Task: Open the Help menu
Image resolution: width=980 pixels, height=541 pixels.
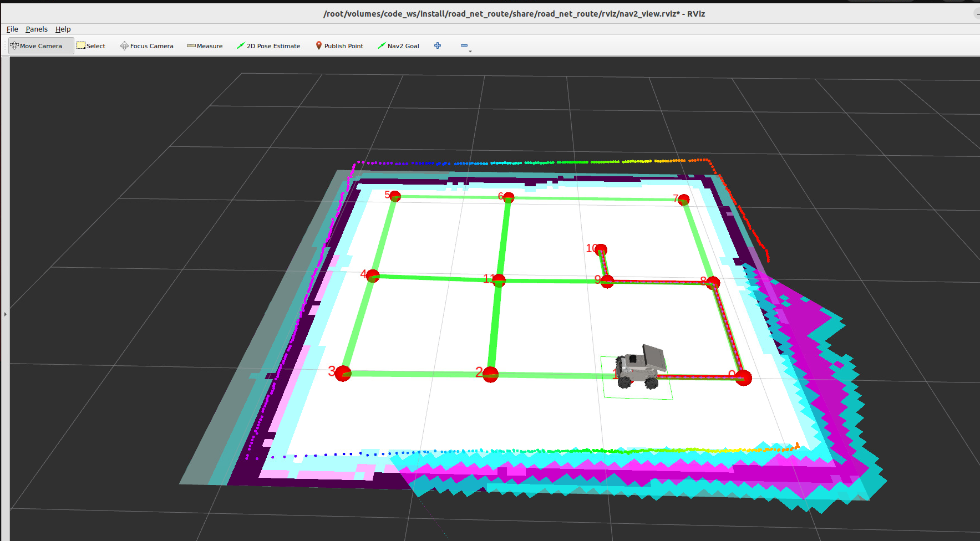Action: tap(63, 29)
